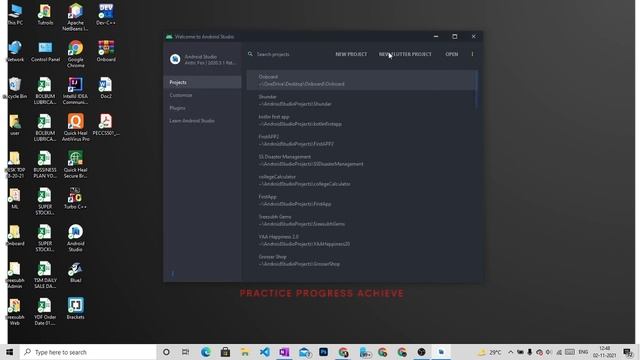Screen dimensions: 640x360
Task: Click the NEW FLUTTER PROJECT button
Action: pos(405,54)
